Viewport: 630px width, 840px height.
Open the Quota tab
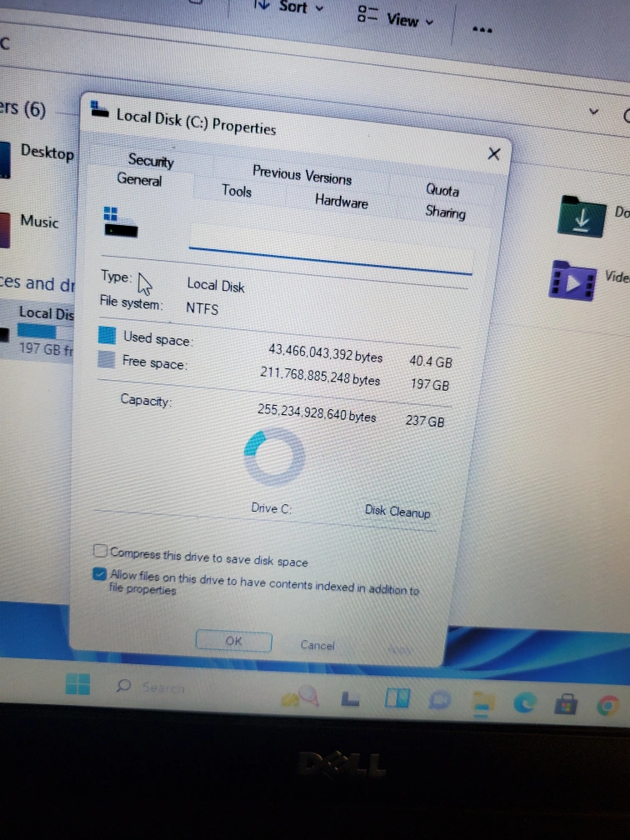click(442, 190)
